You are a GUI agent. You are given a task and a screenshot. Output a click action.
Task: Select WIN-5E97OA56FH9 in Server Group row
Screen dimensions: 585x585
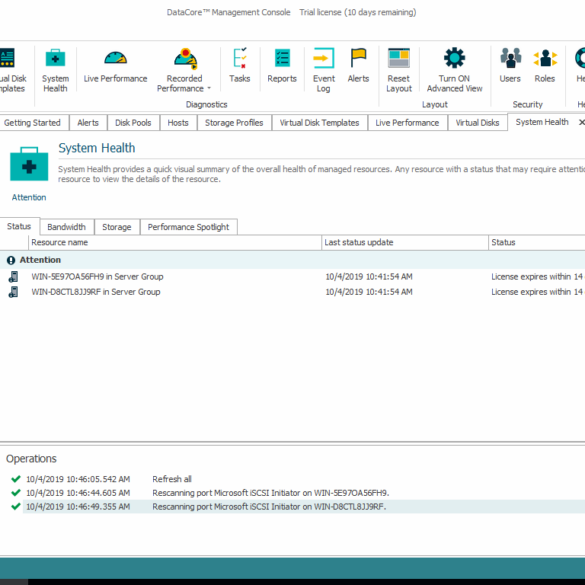pos(292,277)
